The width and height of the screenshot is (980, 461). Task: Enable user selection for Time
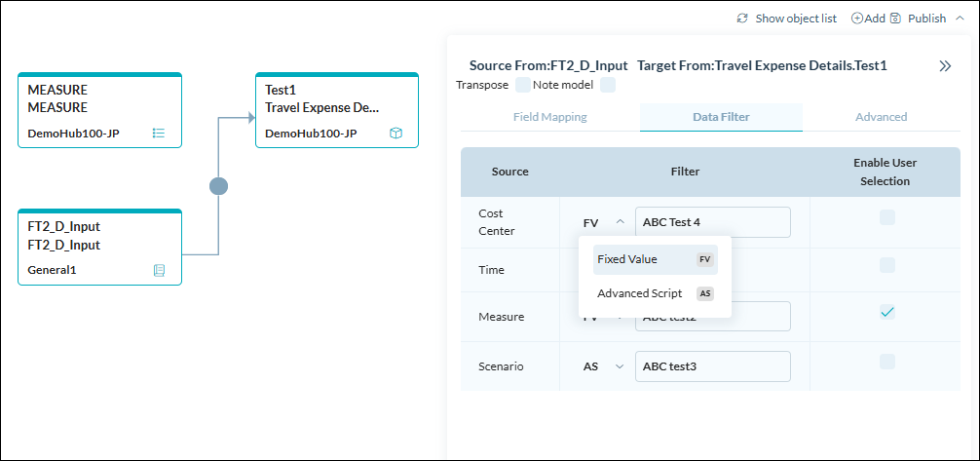(x=887, y=265)
